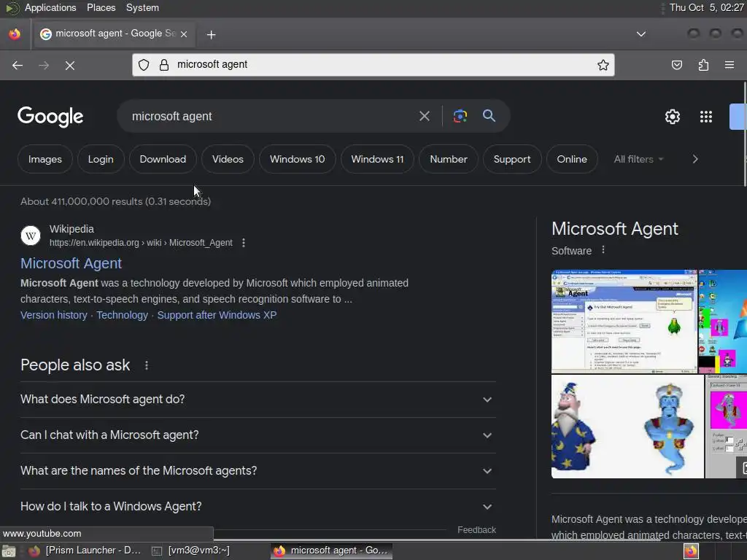Open the Applications menu
This screenshot has height=560, width=747.
50,7
